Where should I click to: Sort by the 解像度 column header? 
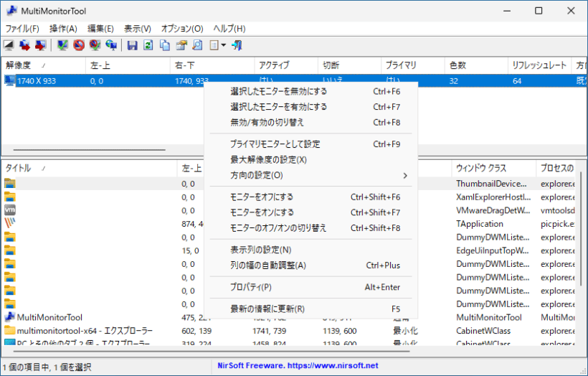tap(44, 65)
